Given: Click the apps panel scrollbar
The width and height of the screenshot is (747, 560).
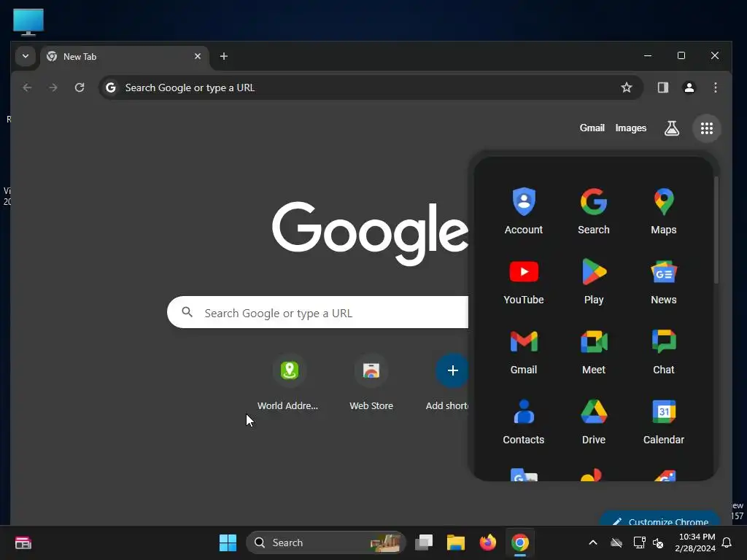Looking at the screenshot, I should click(716, 230).
